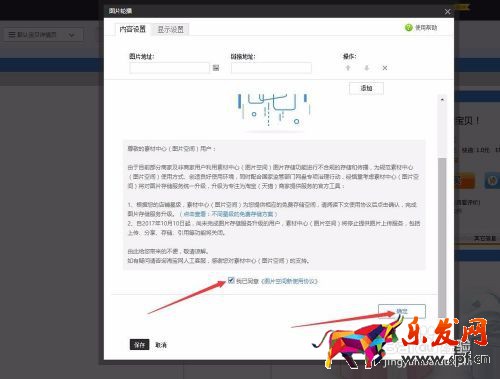Expand the top-left dropdown chevron
The width and height of the screenshot is (500, 379).
tap(71, 35)
